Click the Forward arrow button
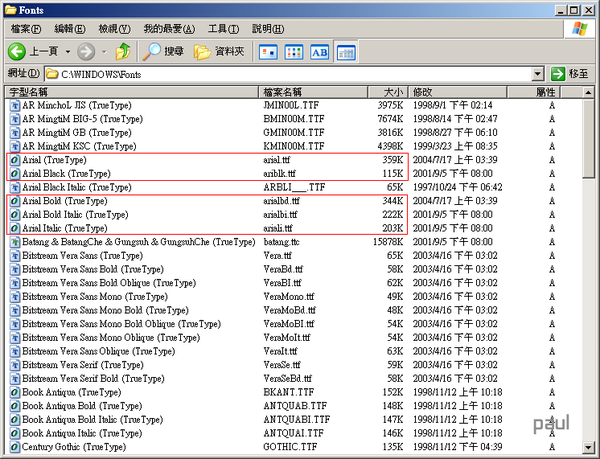This screenshot has width=600, height=459. [86, 51]
